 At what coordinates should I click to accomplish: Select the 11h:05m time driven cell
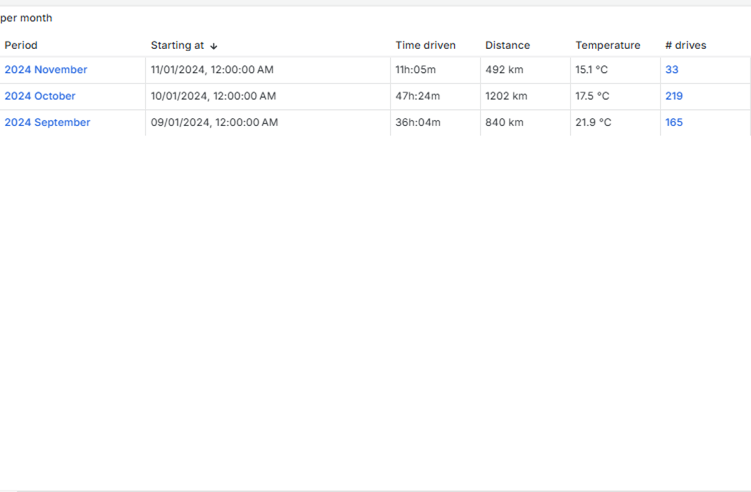(x=435, y=70)
